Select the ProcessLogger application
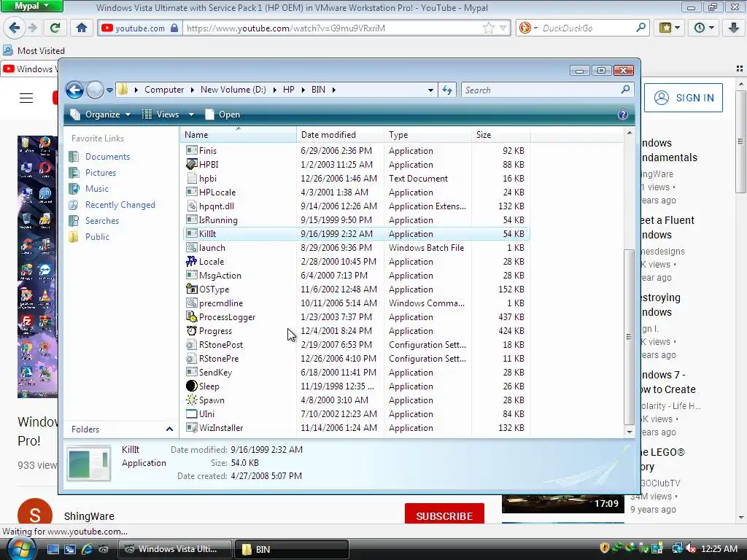The image size is (747, 560). (227, 317)
